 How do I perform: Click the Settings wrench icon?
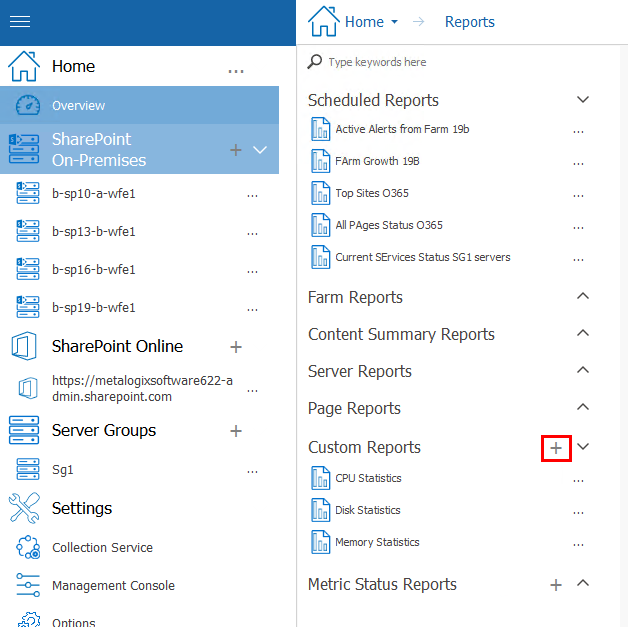[x=24, y=508]
